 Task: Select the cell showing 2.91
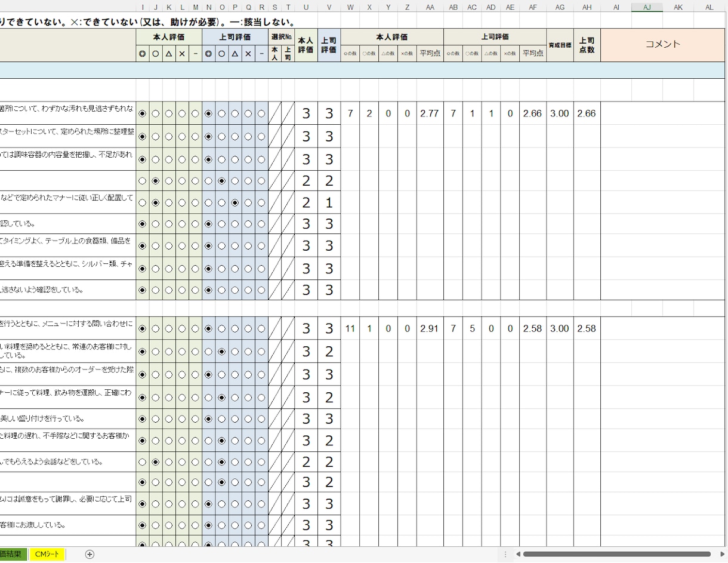tap(430, 328)
